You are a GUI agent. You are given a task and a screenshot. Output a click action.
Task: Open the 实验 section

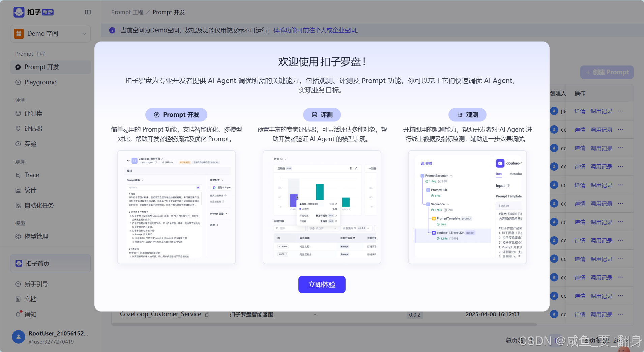[30, 143]
